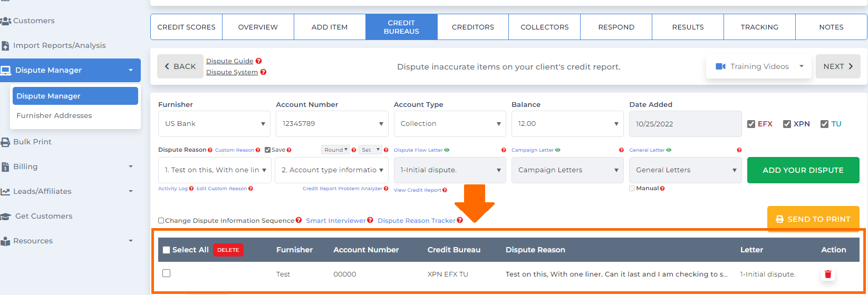Tick the checkbox in the Test row
The height and width of the screenshot is (295, 868).
coord(167,273)
